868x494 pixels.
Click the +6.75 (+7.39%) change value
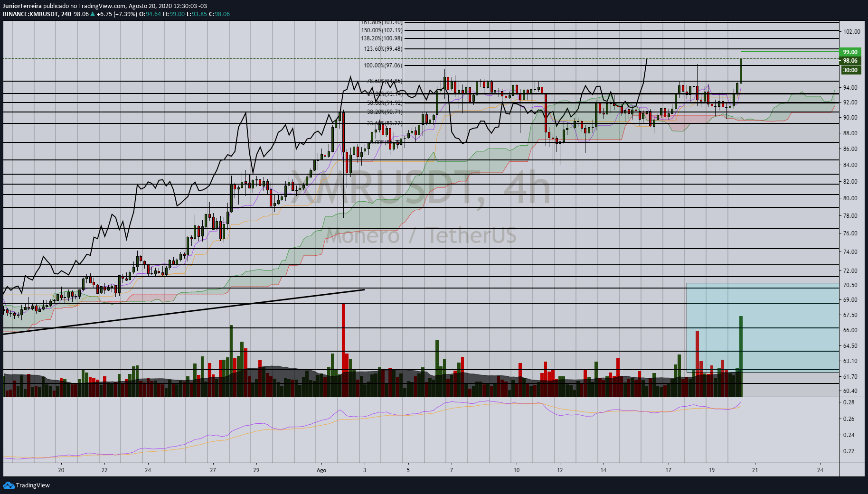[117, 14]
